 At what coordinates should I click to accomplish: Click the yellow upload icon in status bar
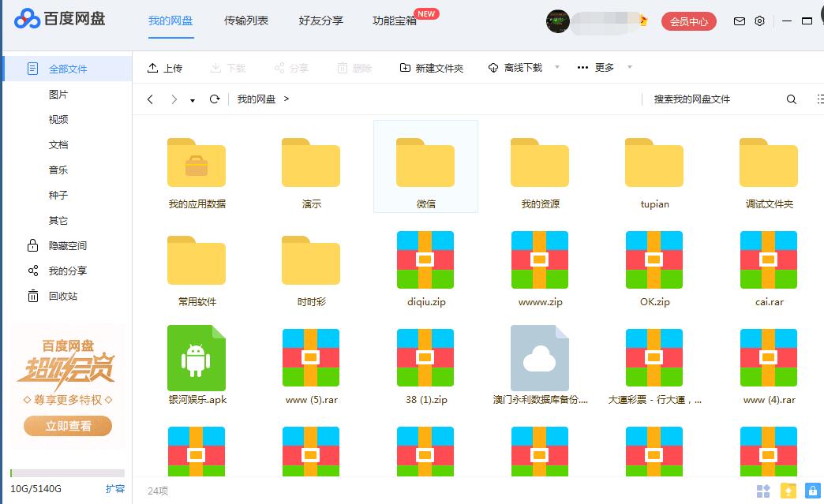point(788,491)
